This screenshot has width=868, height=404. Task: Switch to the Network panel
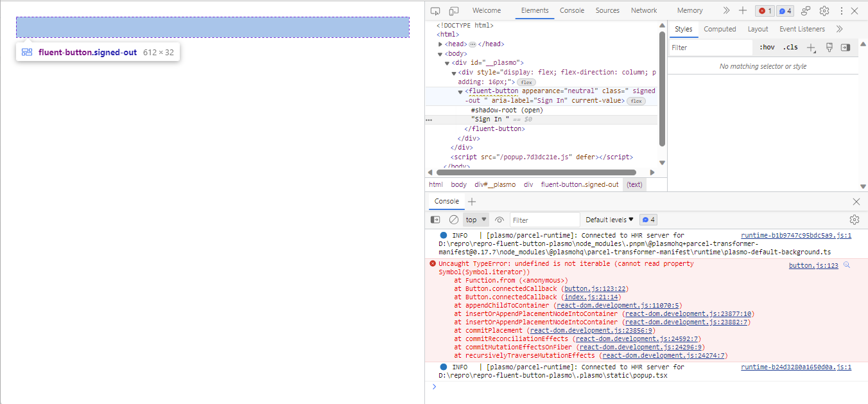point(644,10)
